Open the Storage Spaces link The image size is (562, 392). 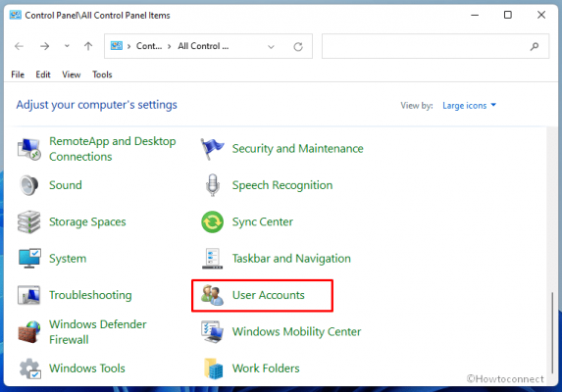[x=87, y=221]
